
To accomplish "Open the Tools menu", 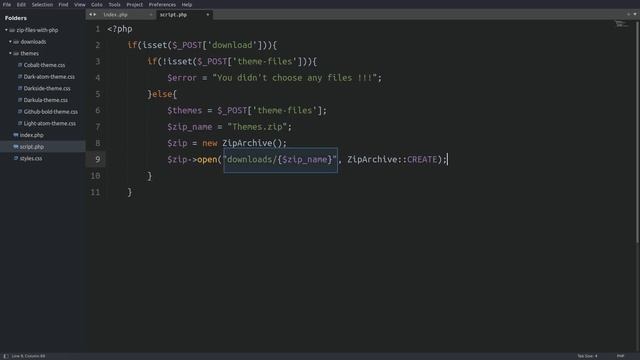I will 114,4.
